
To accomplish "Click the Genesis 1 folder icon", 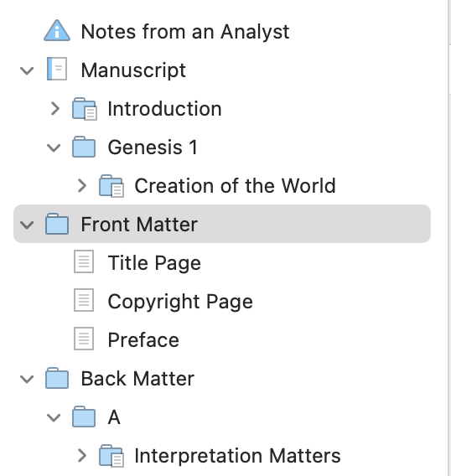I will tap(84, 147).
